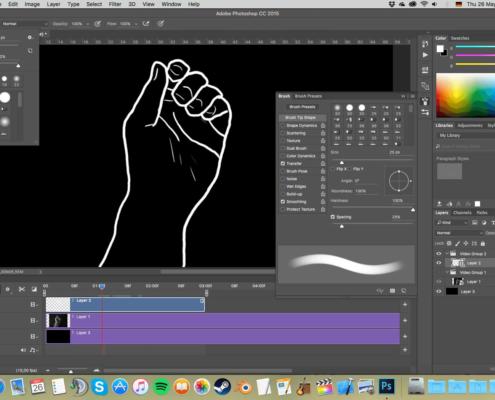Collapse Video Group 2 in Layers panel
The width and height of the screenshot is (495, 400).
[x=447, y=254]
